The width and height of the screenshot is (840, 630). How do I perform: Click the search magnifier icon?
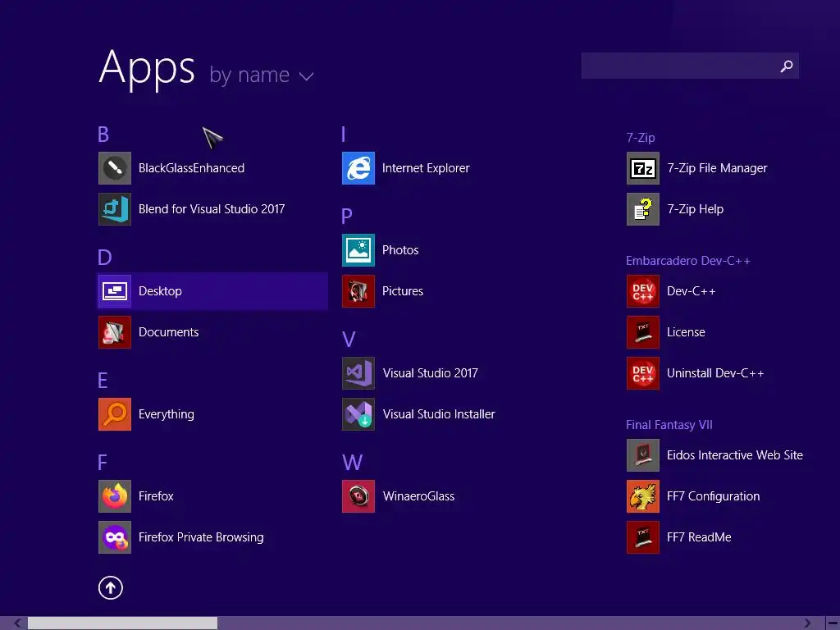click(787, 66)
